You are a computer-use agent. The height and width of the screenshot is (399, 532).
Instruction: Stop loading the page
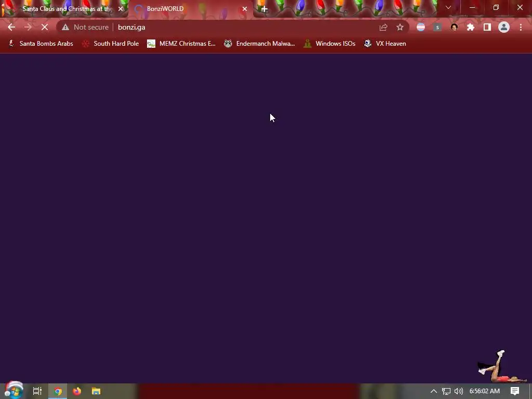[x=45, y=27]
